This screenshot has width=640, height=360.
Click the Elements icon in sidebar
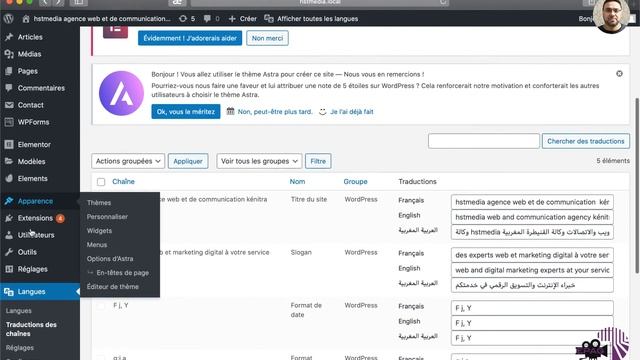(9, 178)
